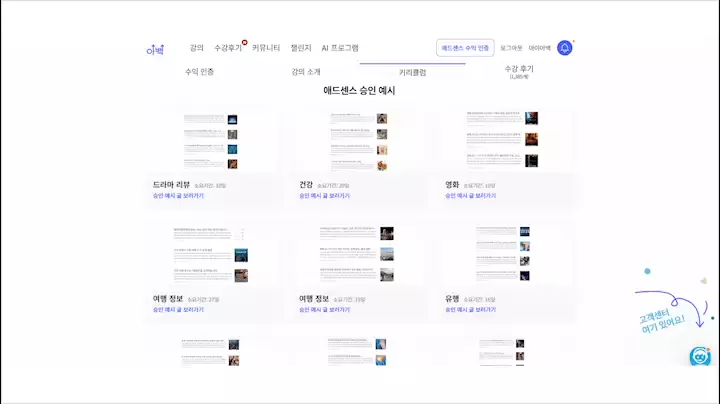The height and width of the screenshot is (404, 720).
Task: View approval example posts for 드라마 리뷰
Action: click(178, 197)
